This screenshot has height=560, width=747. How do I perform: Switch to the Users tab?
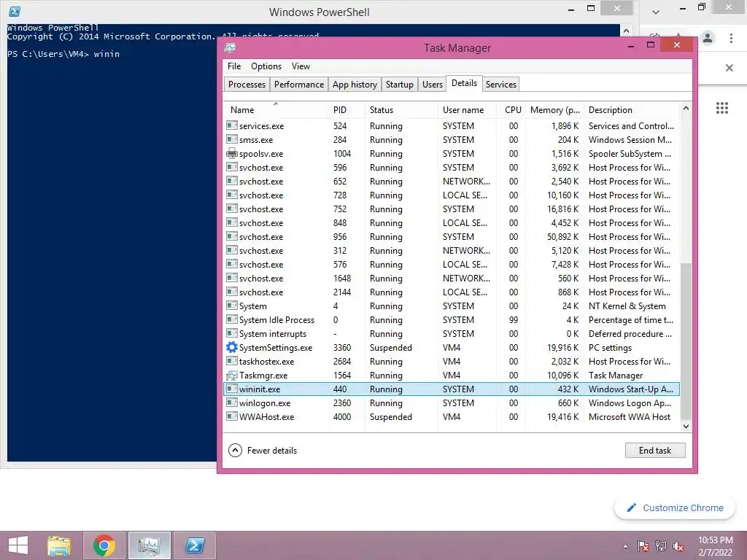coord(433,85)
